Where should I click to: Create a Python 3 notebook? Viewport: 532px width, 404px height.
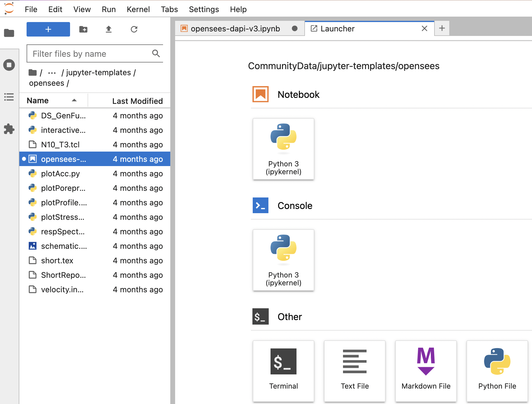pyautogui.click(x=284, y=149)
